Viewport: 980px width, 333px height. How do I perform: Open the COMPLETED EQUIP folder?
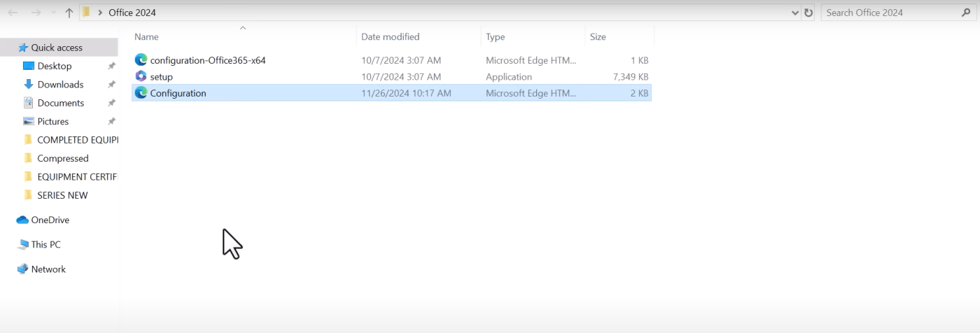click(x=77, y=140)
